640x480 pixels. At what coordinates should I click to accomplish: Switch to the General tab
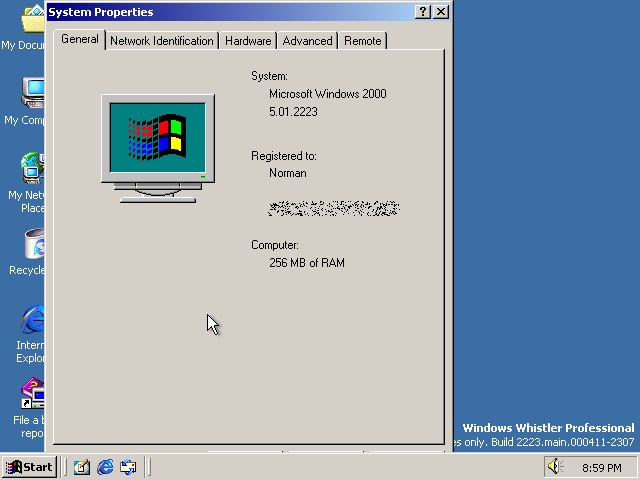point(80,39)
